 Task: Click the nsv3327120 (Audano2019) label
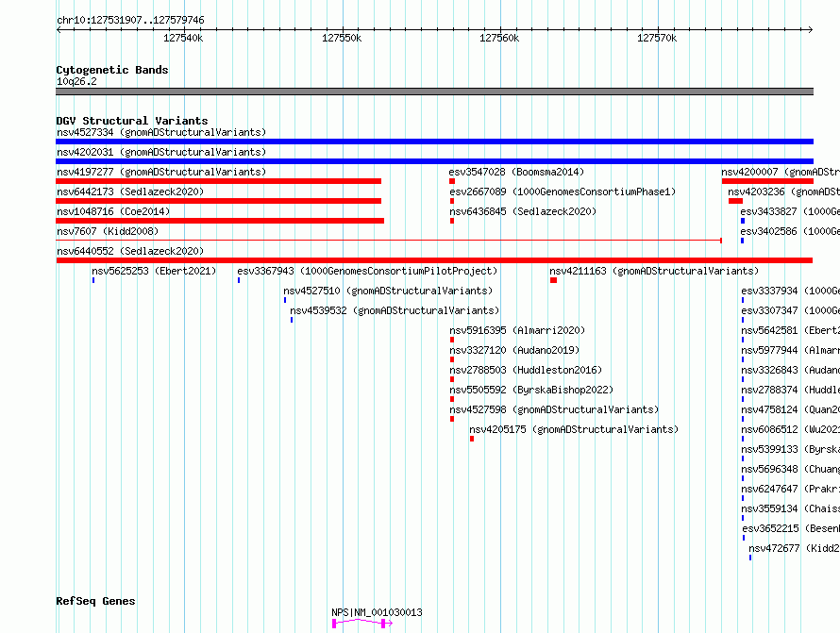pos(514,350)
